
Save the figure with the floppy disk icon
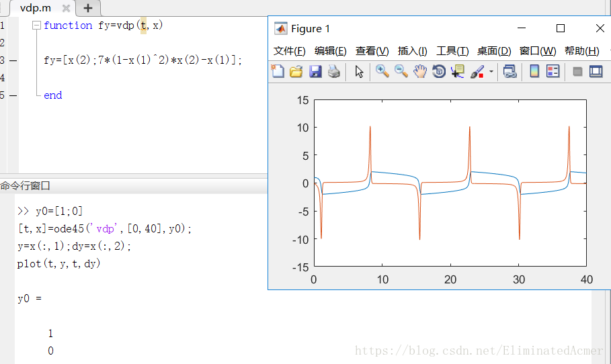(x=315, y=71)
